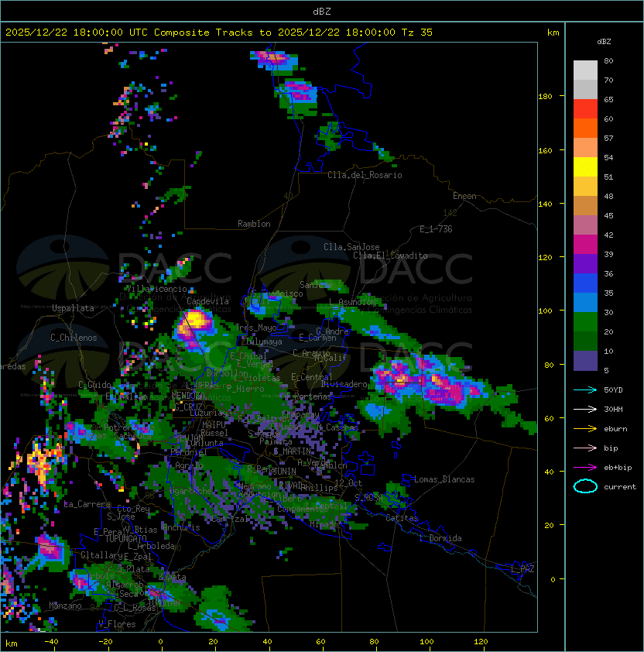Click the 'Encon' map label

pos(464,196)
